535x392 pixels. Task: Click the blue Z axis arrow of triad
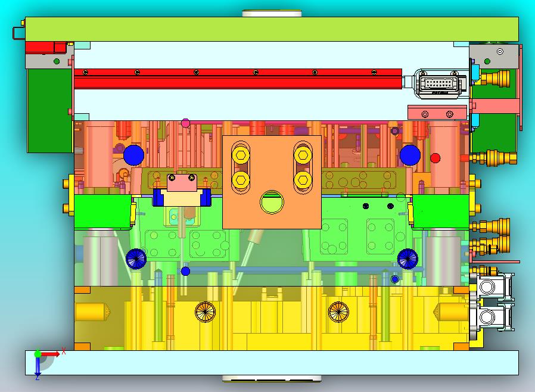tap(38, 367)
